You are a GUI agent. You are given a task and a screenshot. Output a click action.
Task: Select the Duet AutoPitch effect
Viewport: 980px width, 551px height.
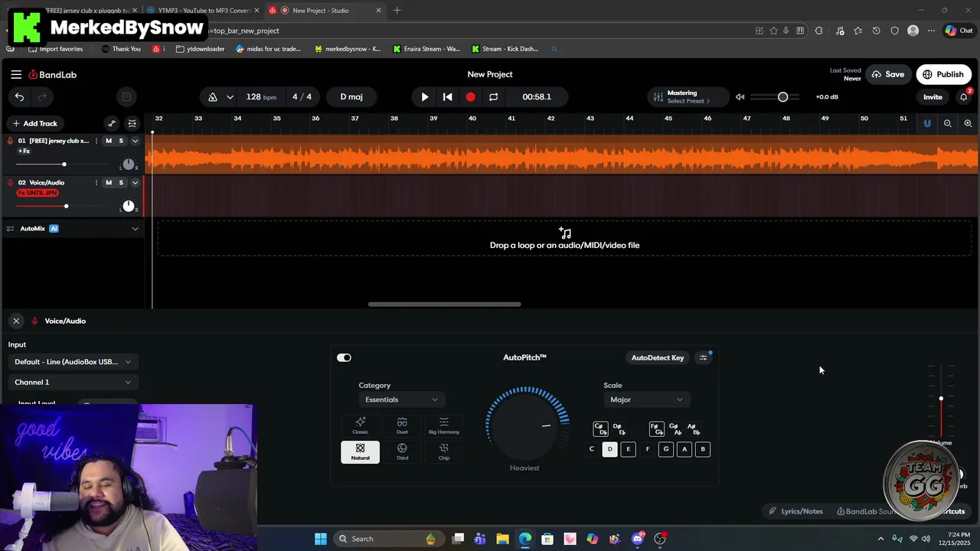click(402, 425)
